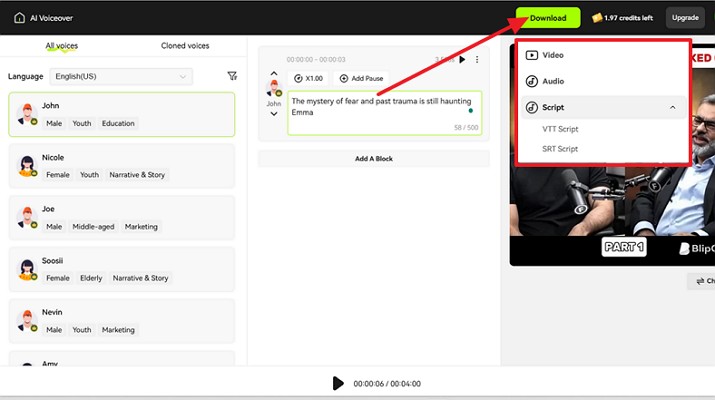The image size is (715, 400).
Task: Click the Youth tag on Nevin
Action: pos(82,330)
